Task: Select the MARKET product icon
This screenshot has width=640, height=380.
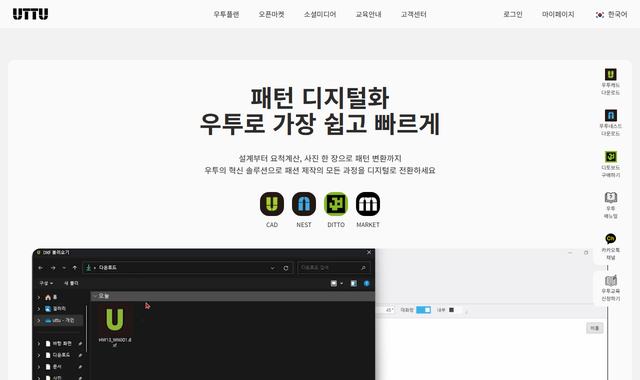Action: click(x=368, y=204)
